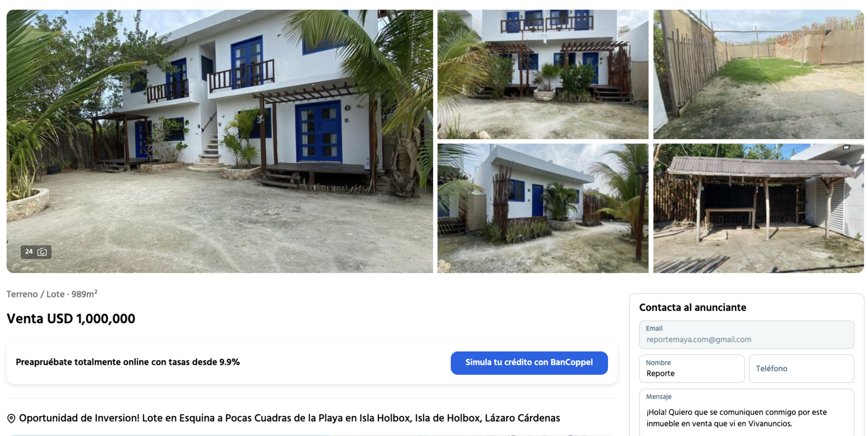The image size is (868, 436).
Task: Click the Terreno / Lote 989m² label
Action: 52,294
